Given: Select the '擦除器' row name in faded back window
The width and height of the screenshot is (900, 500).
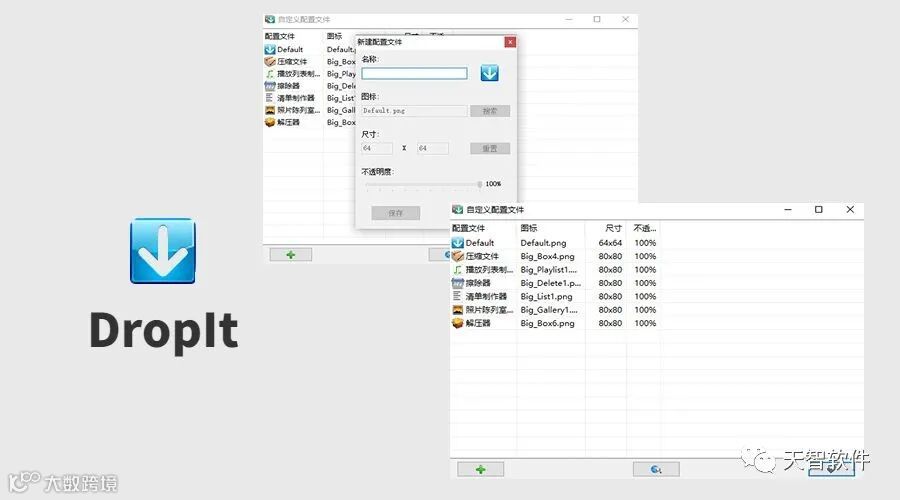Looking at the screenshot, I should click(288, 86).
